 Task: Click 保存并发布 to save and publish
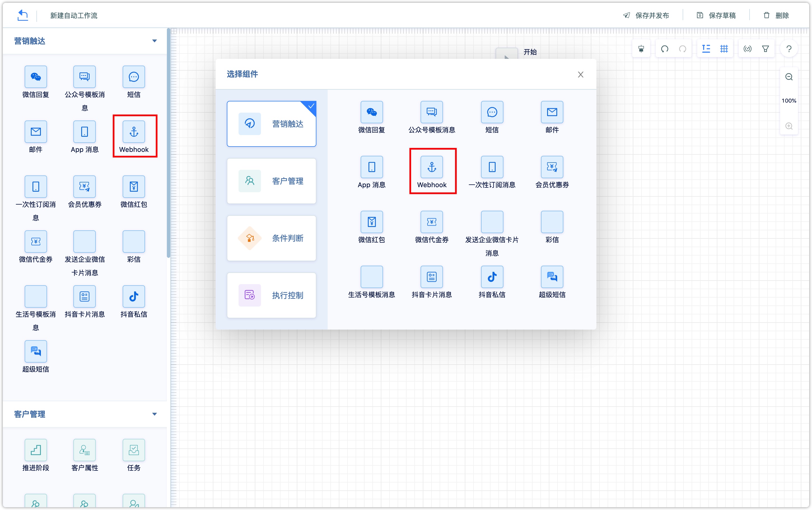point(646,15)
